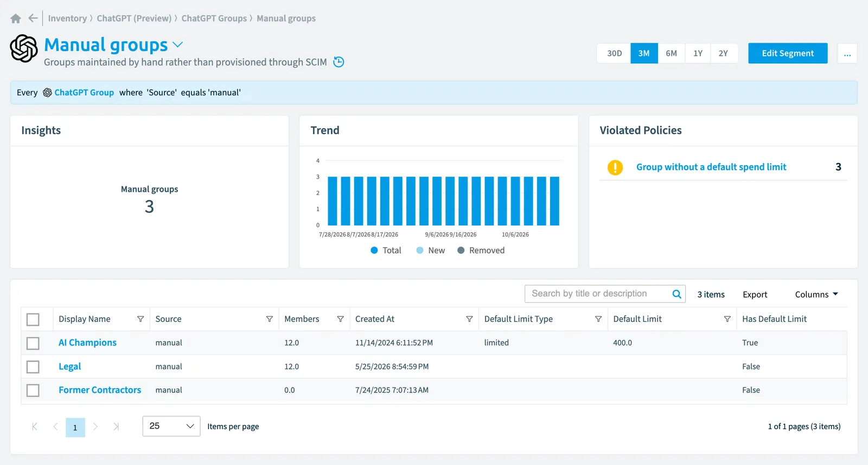Click the search magnifier icon

(x=676, y=294)
